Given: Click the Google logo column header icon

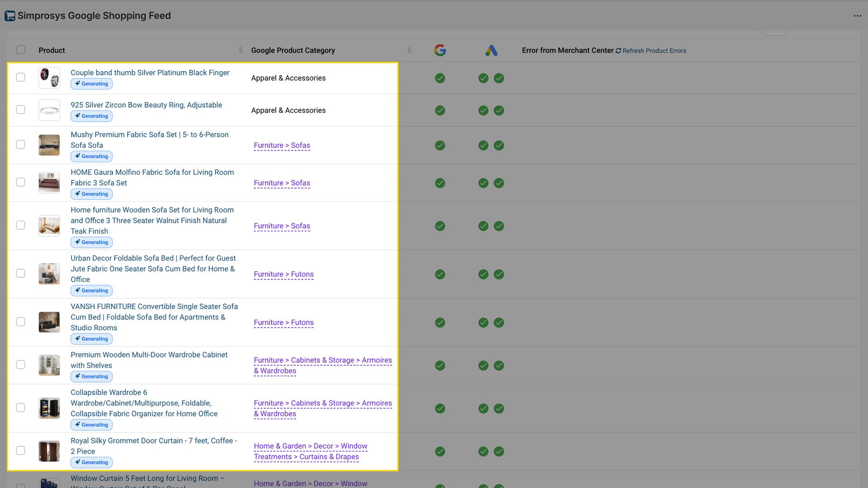Looking at the screenshot, I should (440, 50).
